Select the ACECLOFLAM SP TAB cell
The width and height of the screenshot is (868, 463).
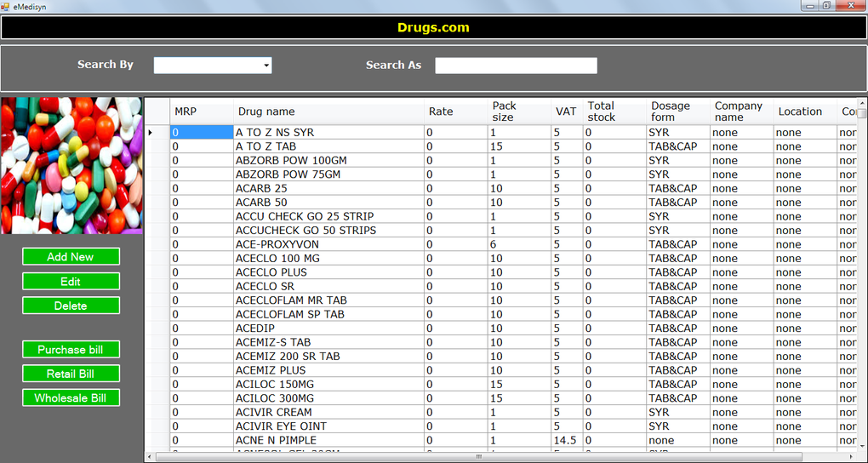(x=328, y=314)
